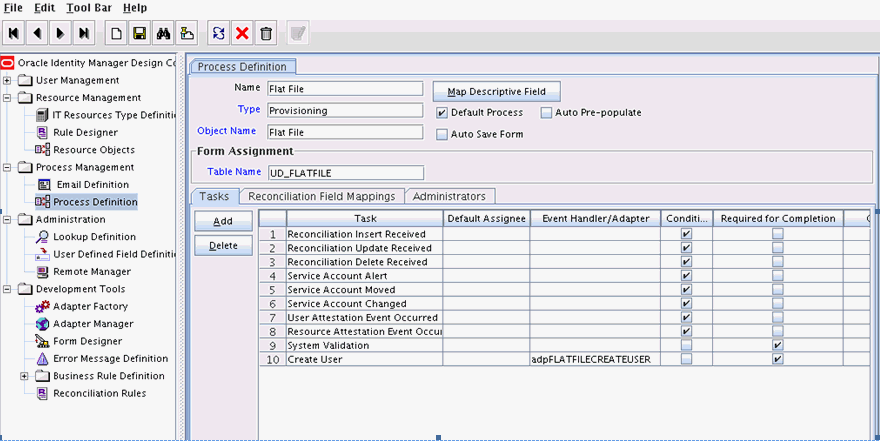This screenshot has height=441, width=880.
Task: Create a new blank record icon
Action: coord(116,34)
